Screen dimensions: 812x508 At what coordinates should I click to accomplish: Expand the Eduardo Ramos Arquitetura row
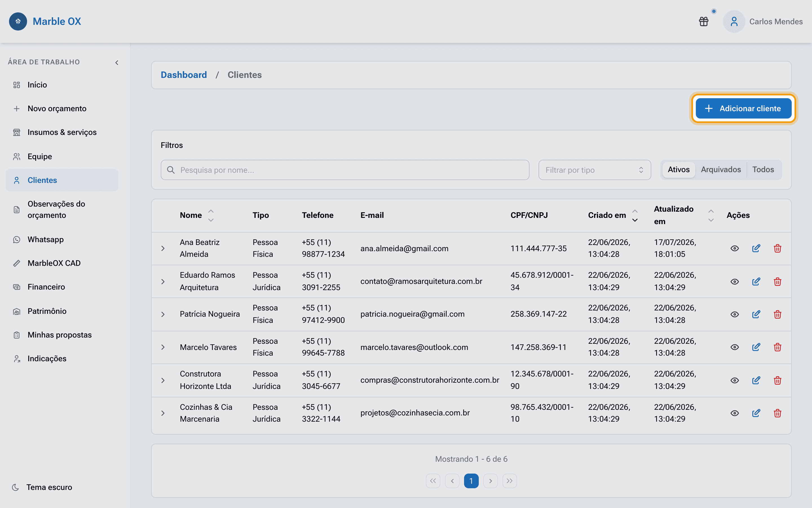pos(163,282)
